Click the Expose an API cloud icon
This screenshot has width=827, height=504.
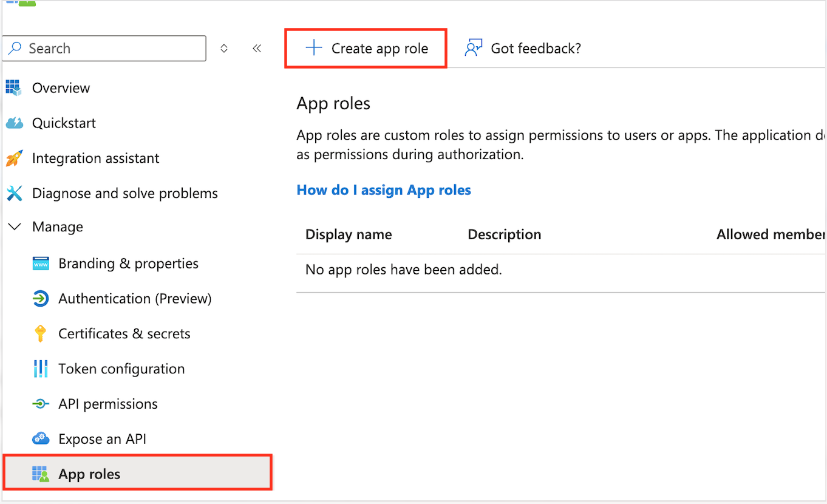tap(41, 439)
